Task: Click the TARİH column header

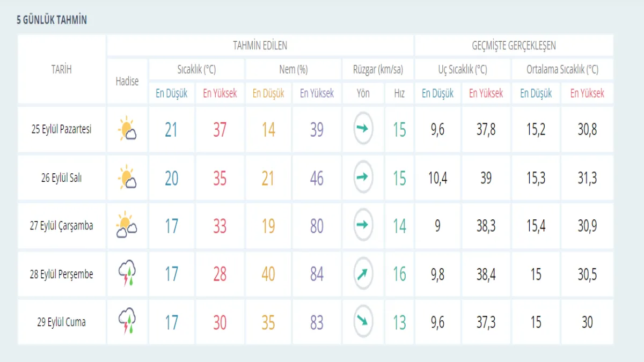Action: (x=61, y=69)
